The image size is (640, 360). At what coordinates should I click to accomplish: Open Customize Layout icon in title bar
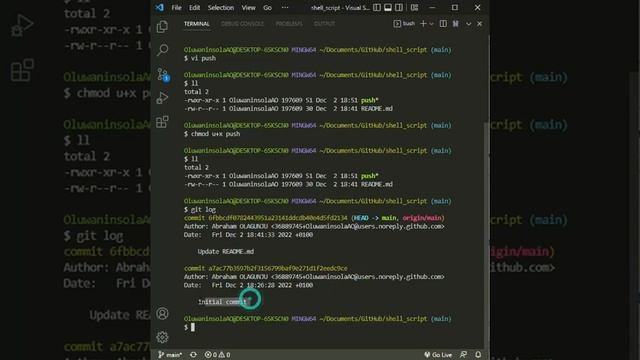point(414,7)
